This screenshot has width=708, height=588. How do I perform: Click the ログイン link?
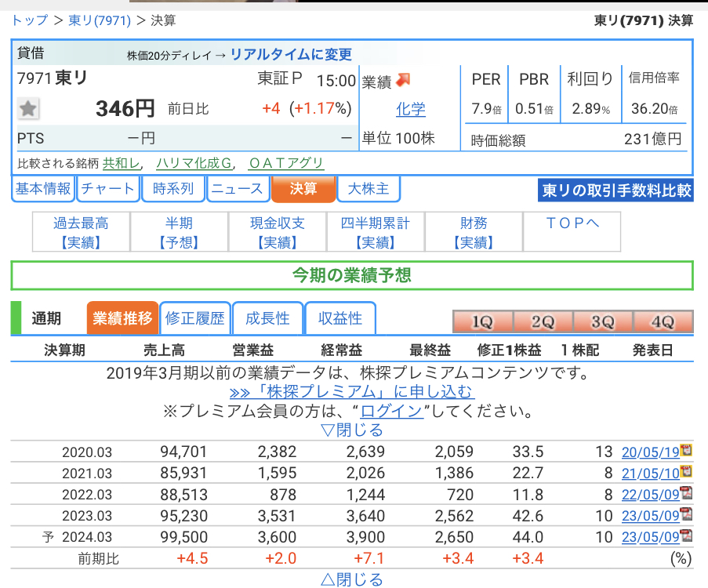point(391,411)
